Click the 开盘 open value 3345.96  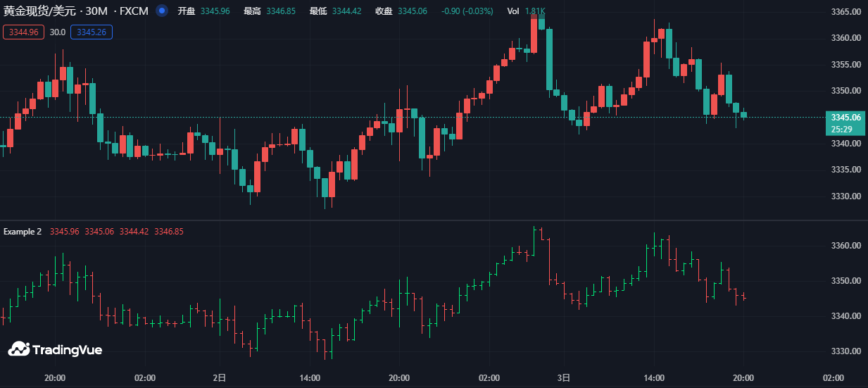pos(215,11)
